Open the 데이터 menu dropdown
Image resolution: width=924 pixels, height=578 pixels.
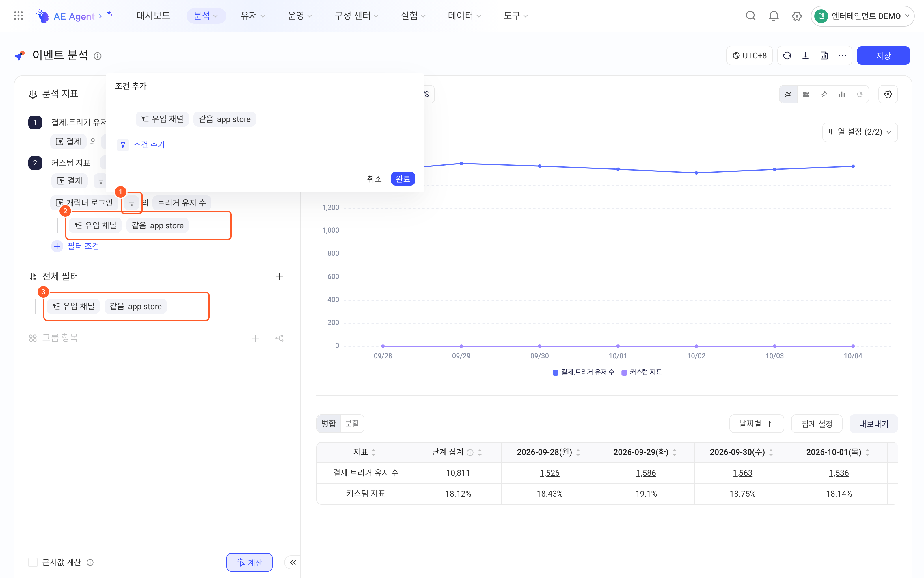[x=465, y=16]
